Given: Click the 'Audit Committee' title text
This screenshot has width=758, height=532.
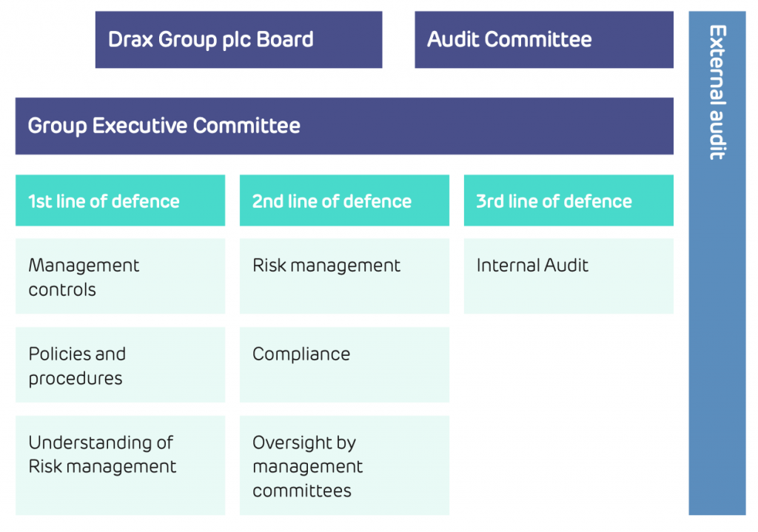Looking at the screenshot, I should pos(509,39).
